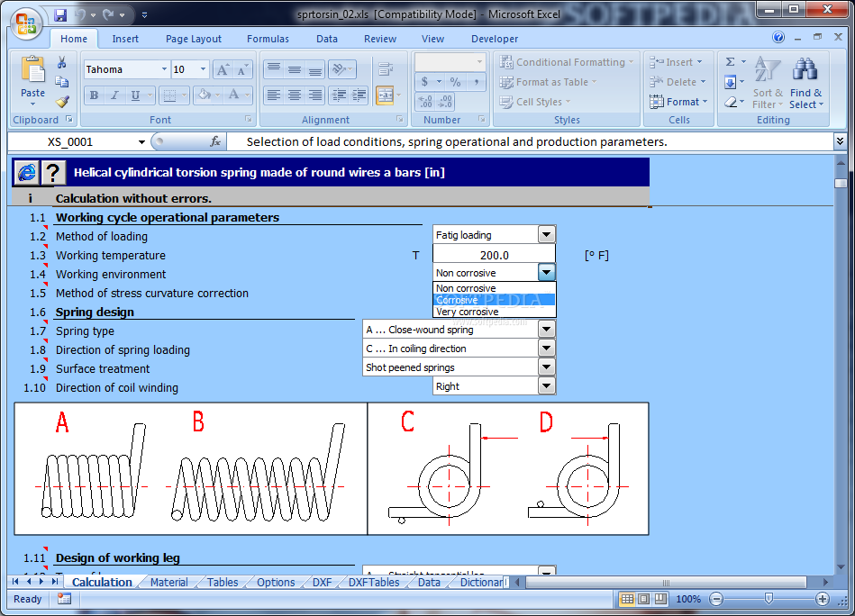Screen dimensions: 855x616
Task: Open the Sort & Filter menu
Action: click(768, 82)
